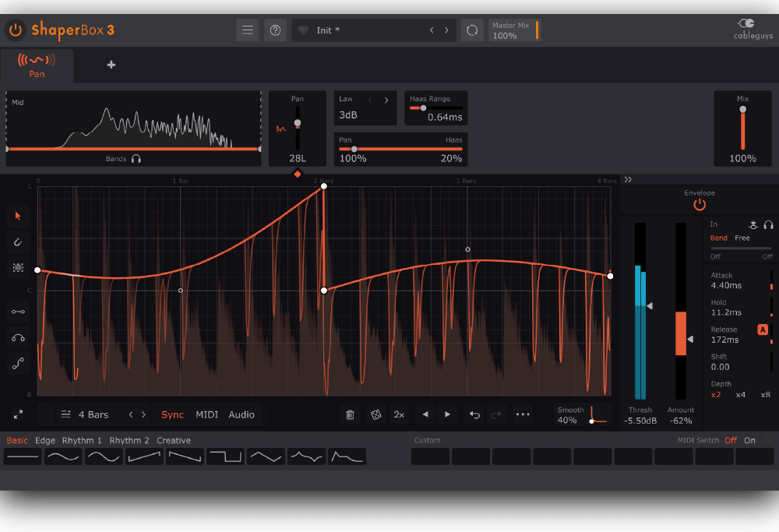Select next pan Law option
The height and width of the screenshot is (532, 779).
pyautogui.click(x=386, y=100)
